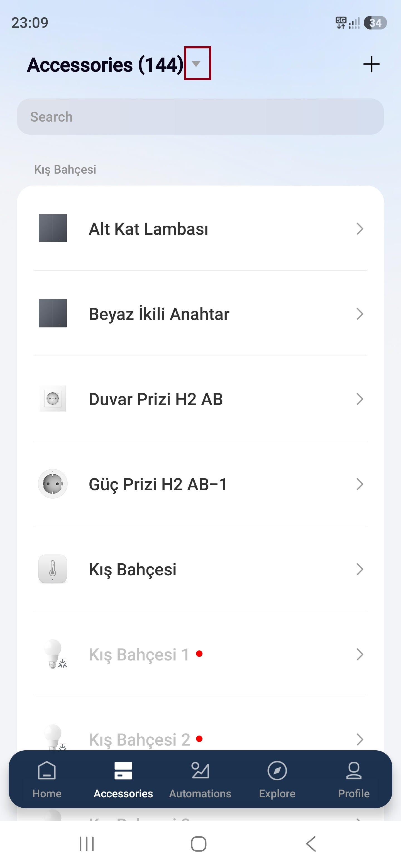Tap Android back navigation button
The width and height of the screenshot is (401, 868).
tap(310, 844)
